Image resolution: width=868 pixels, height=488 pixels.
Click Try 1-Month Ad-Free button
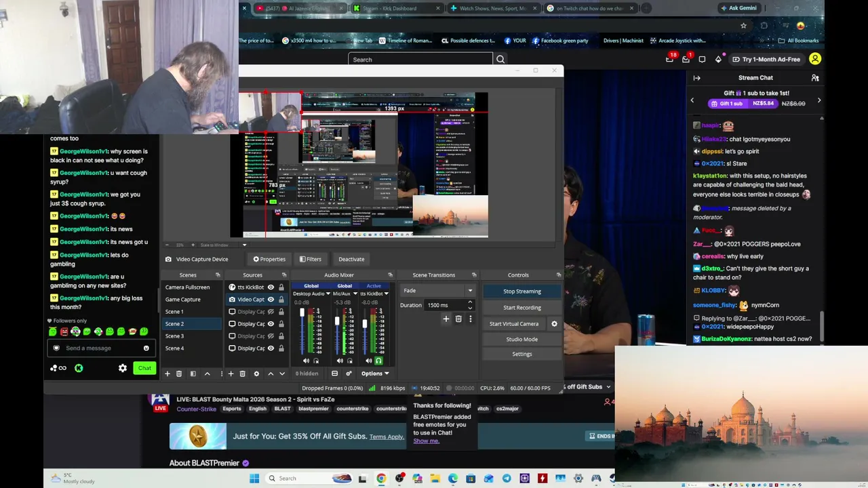(x=766, y=60)
